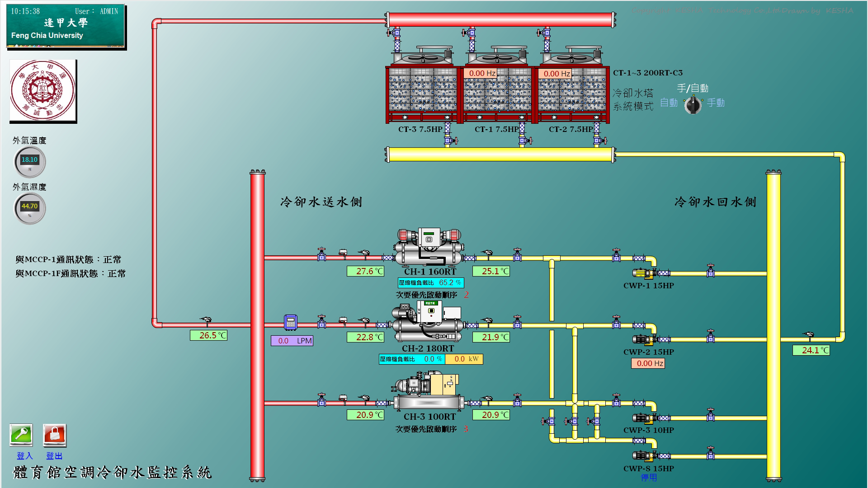Turn the manual/auto mode selector knob
The width and height of the screenshot is (868, 488).
pos(693,105)
